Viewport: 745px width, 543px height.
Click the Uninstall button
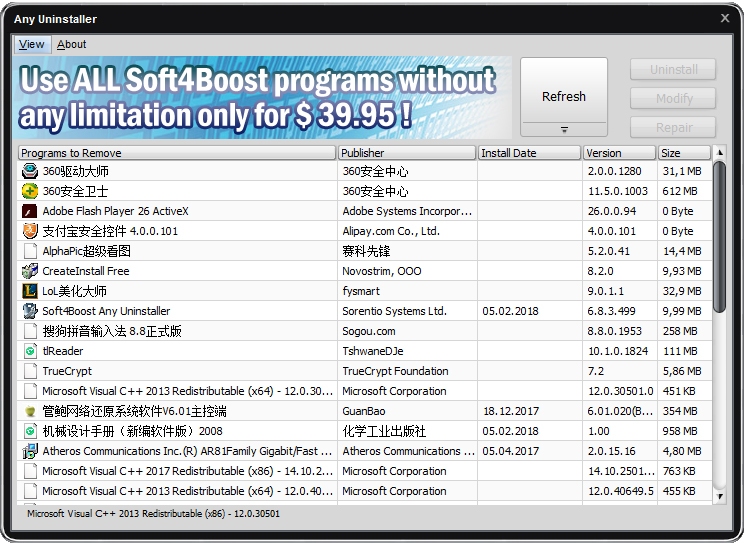673,69
